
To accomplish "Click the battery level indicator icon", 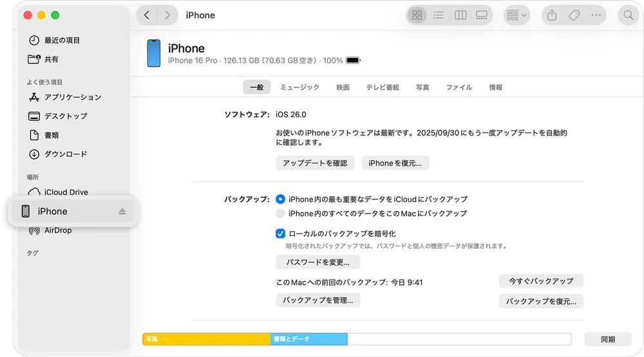I will [x=353, y=60].
